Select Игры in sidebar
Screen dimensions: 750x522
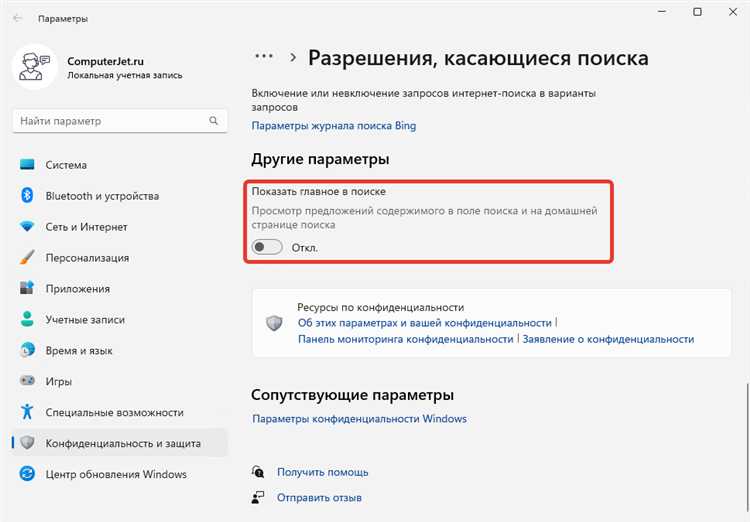120,381
